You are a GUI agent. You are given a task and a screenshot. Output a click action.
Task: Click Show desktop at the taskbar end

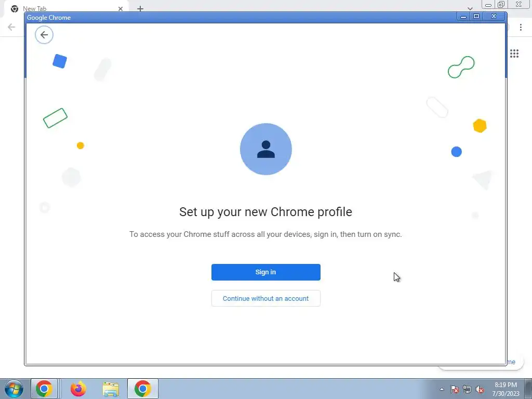point(528,389)
